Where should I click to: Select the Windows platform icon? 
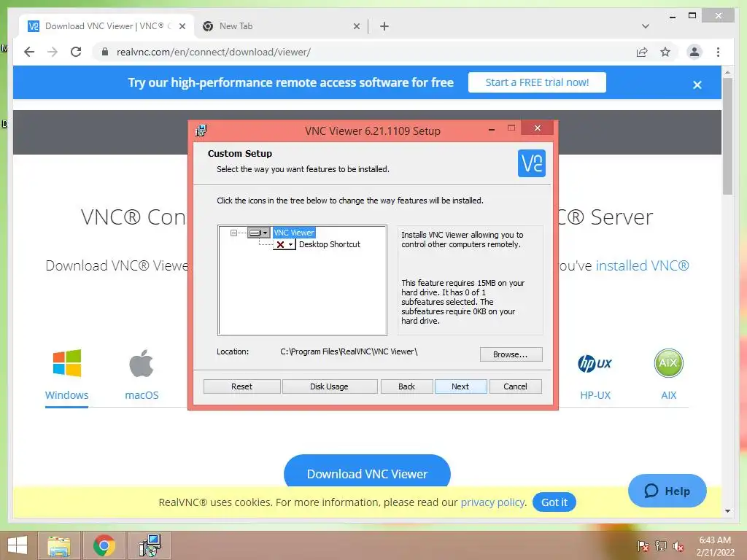[x=66, y=363]
